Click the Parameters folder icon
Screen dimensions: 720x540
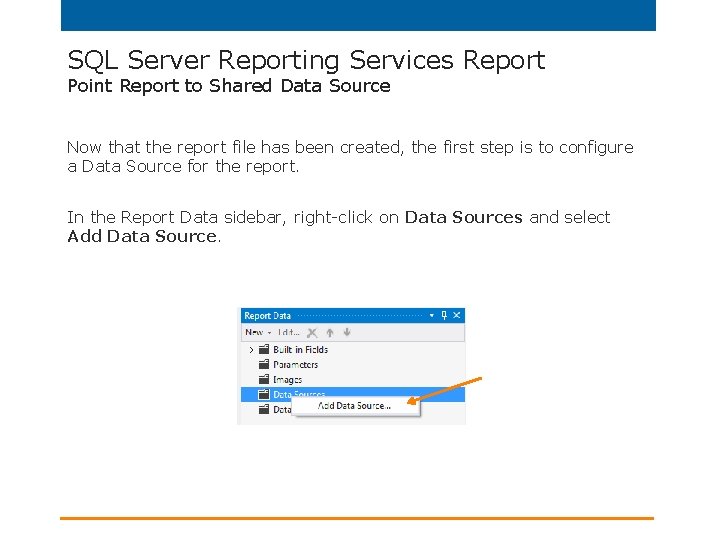click(263, 365)
